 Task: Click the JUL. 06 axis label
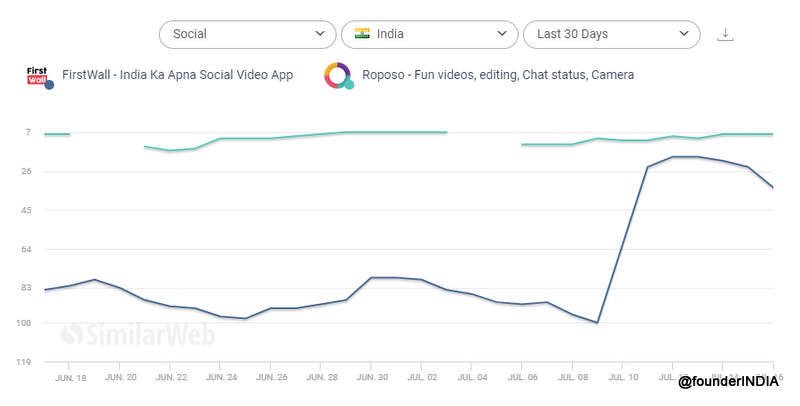pos(523,377)
